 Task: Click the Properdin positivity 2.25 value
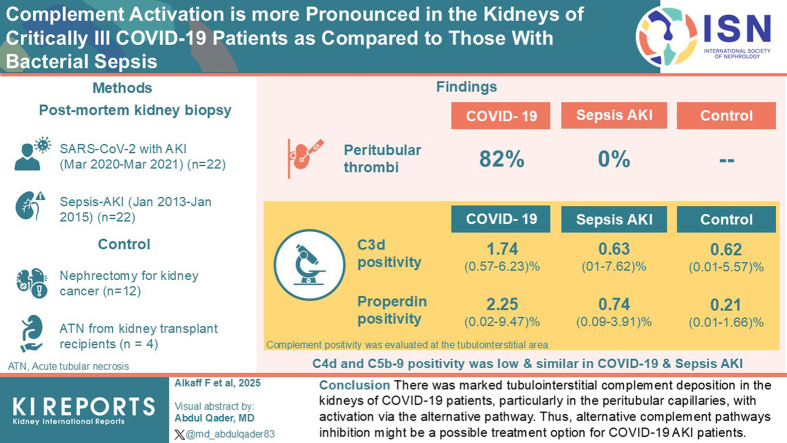(x=502, y=305)
